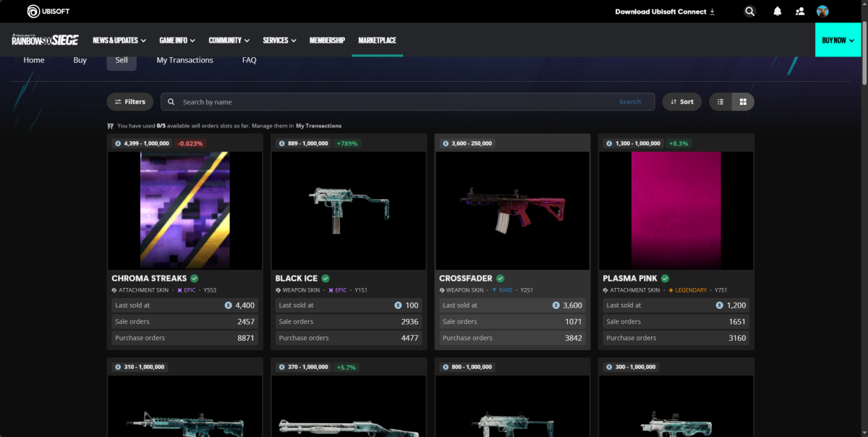Follow the My Transactions link in the slots notice
Viewport: 868px width, 437px height.
point(319,126)
